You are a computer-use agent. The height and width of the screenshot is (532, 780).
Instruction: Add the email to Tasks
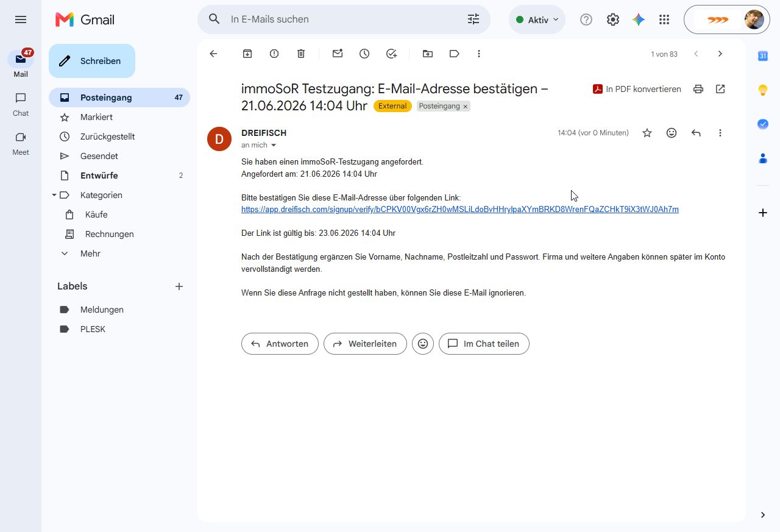392,54
